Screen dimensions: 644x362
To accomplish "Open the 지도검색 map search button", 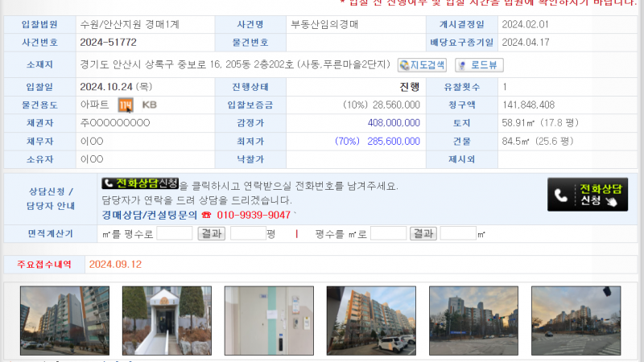I will pyautogui.click(x=422, y=65).
